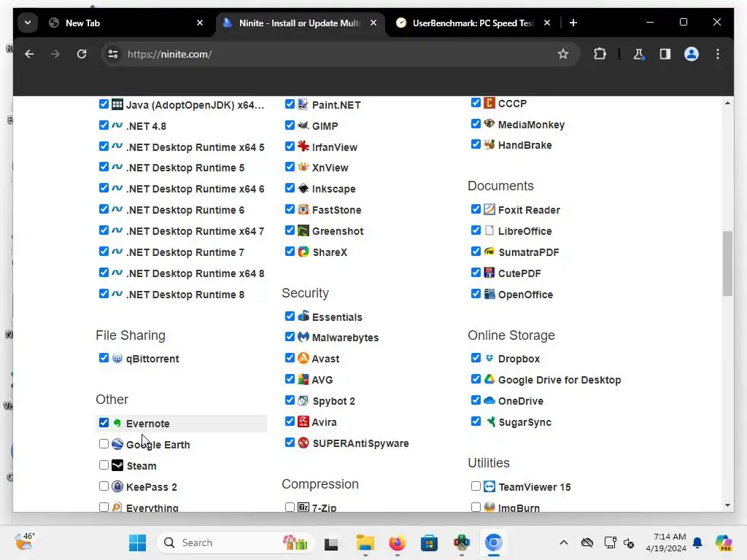
Task: Go back to the previous page
Action: coord(29,54)
